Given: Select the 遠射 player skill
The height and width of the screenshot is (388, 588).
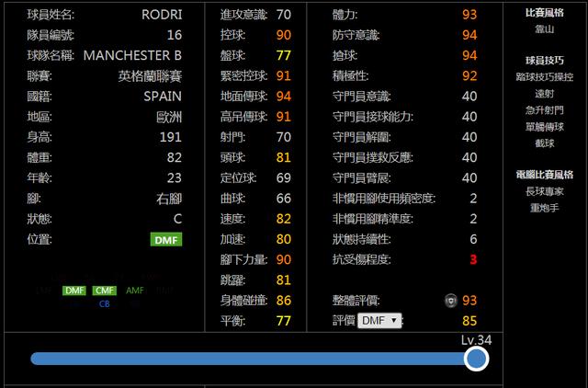Looking at the screenshot, I should (x=545, y=94).
